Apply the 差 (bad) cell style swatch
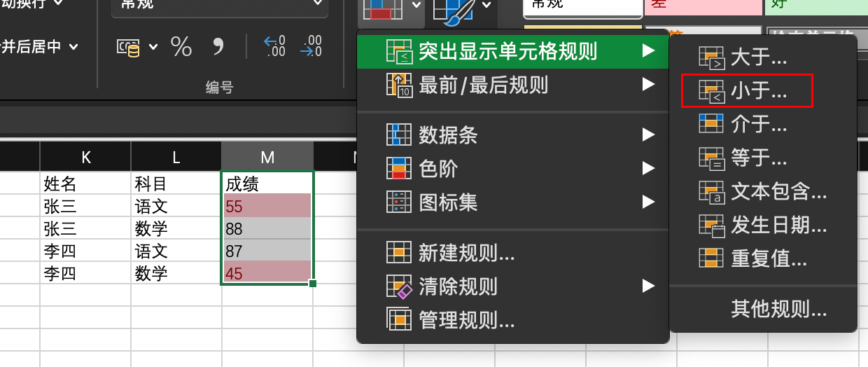Viewport: 868px width, 367px height. pyautogui.click(x=702, y=6)
